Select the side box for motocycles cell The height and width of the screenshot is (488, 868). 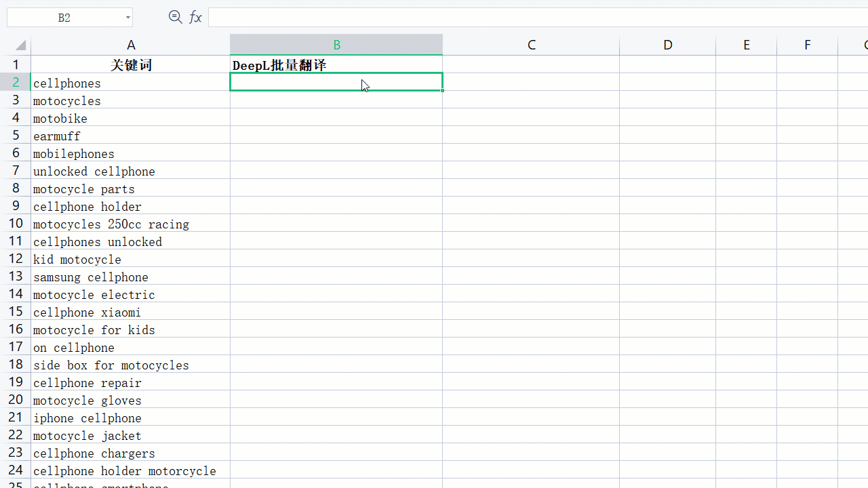point(131,365)
